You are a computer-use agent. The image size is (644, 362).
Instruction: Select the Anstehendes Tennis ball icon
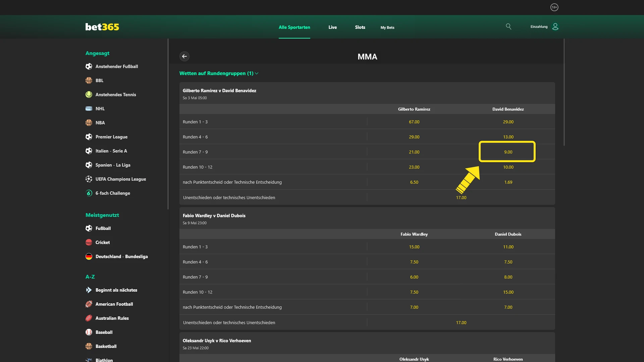click(89, 95)
